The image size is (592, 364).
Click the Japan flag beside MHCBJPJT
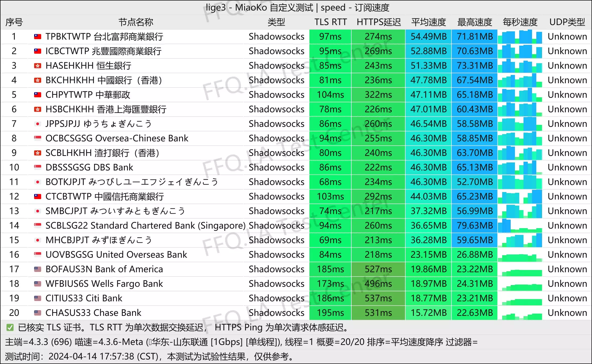point(38,240)
